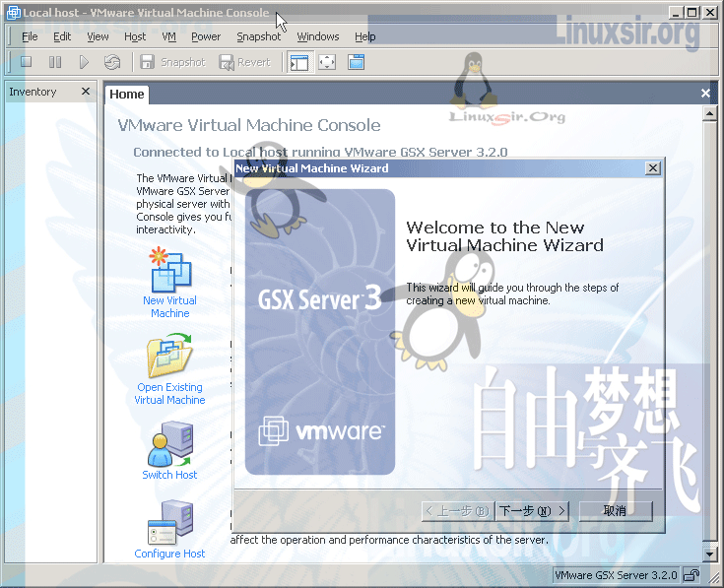Screen dimensions: 724x588
Task: Click the New Virtual Machine link text
Action: coord(169,307)
